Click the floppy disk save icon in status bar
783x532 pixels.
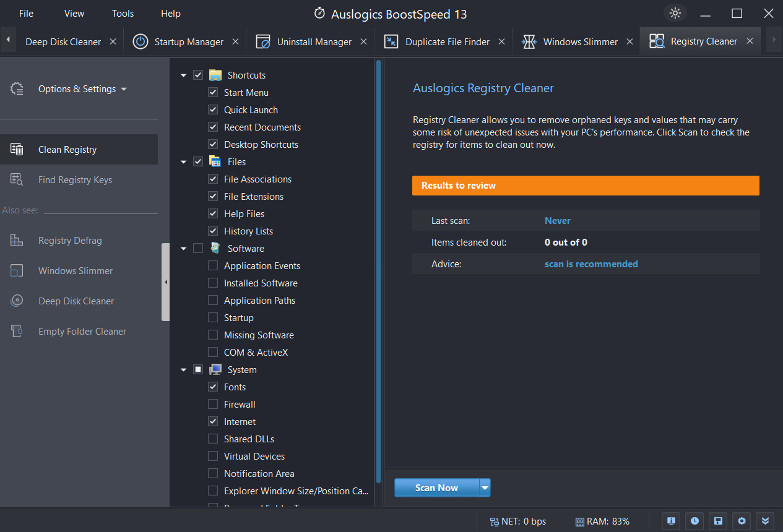[x=718, y=521]
